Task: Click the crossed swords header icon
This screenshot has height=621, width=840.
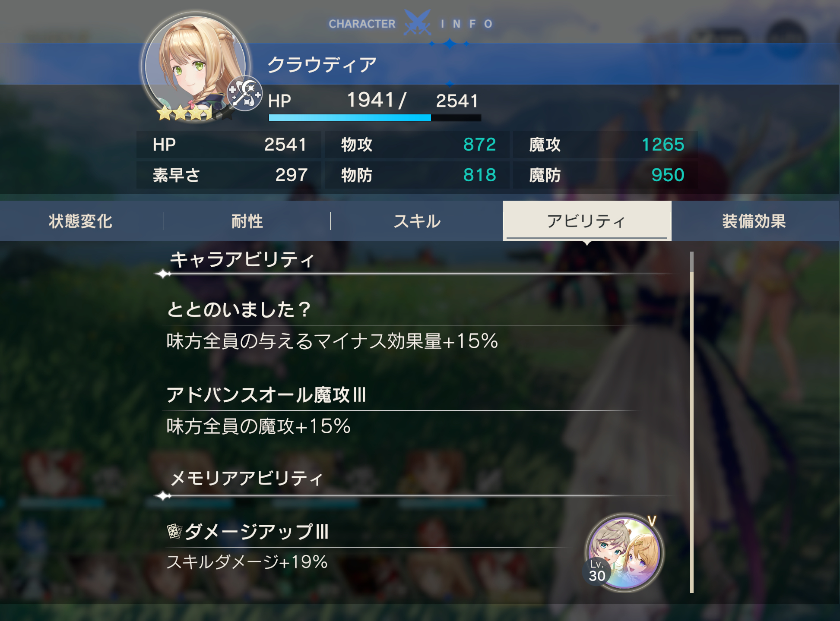Action: [417, 23]
